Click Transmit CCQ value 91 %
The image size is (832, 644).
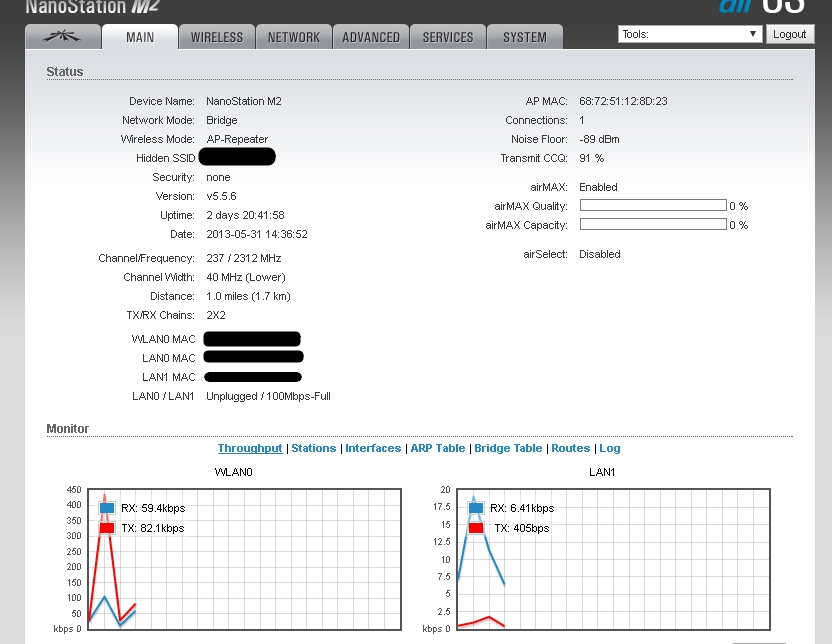tap(591, 158)
